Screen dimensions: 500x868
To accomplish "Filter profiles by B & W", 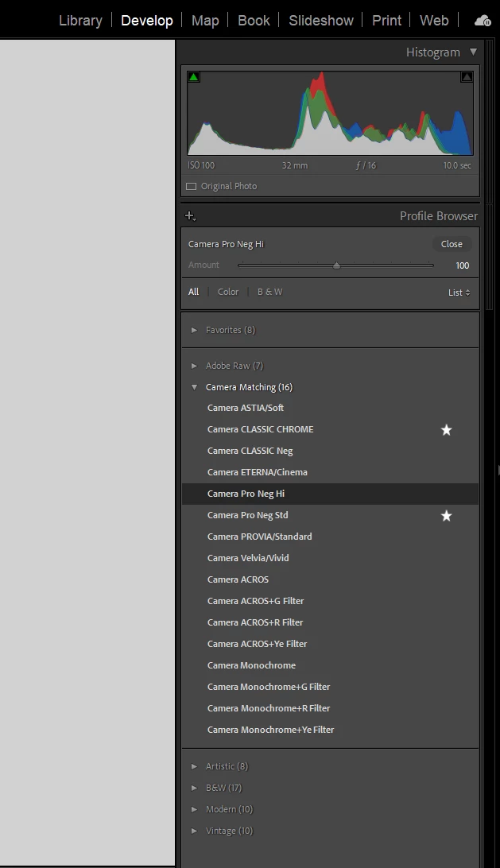I will [x=269, y=292].
